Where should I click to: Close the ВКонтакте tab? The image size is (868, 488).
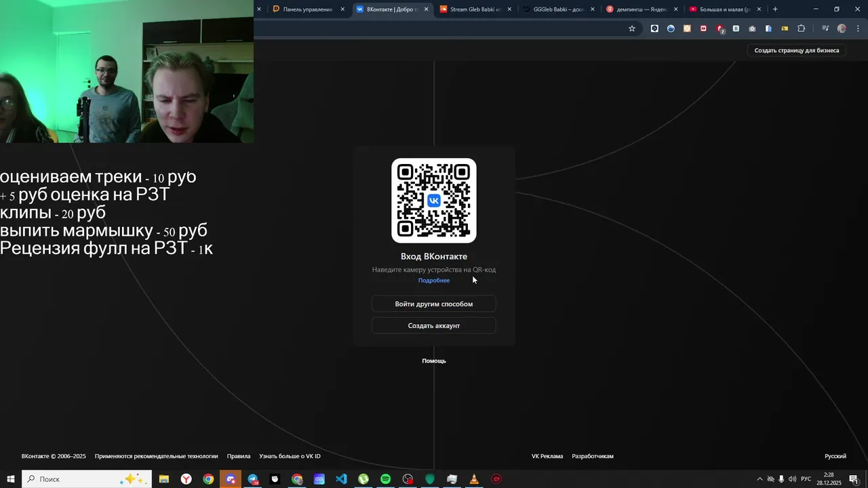pos(426,9)
